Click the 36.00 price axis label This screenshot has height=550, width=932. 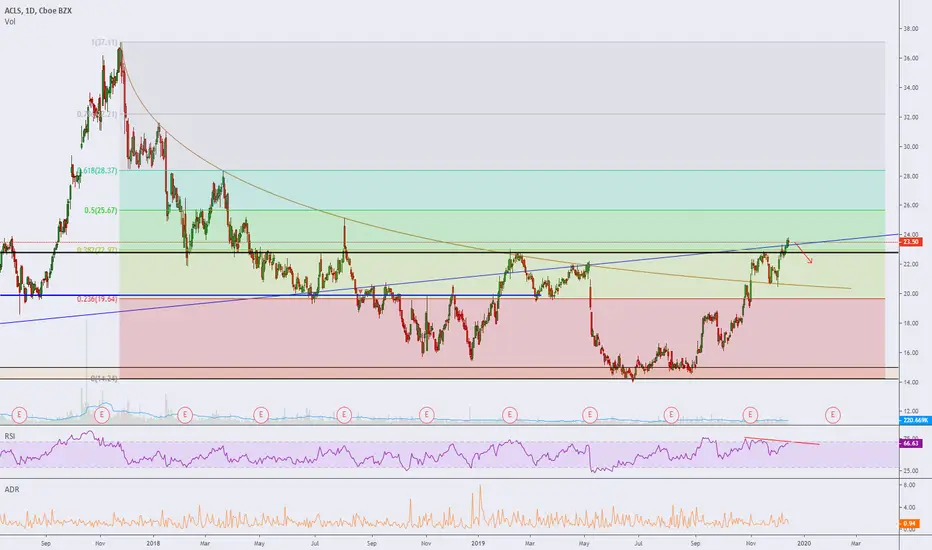911,58
